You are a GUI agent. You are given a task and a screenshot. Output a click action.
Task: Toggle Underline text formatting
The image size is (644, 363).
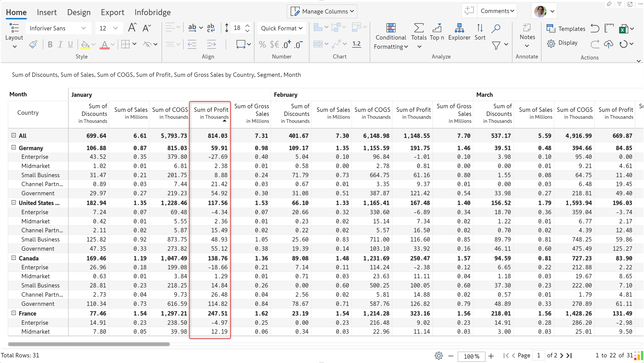[x=70, y=45]
